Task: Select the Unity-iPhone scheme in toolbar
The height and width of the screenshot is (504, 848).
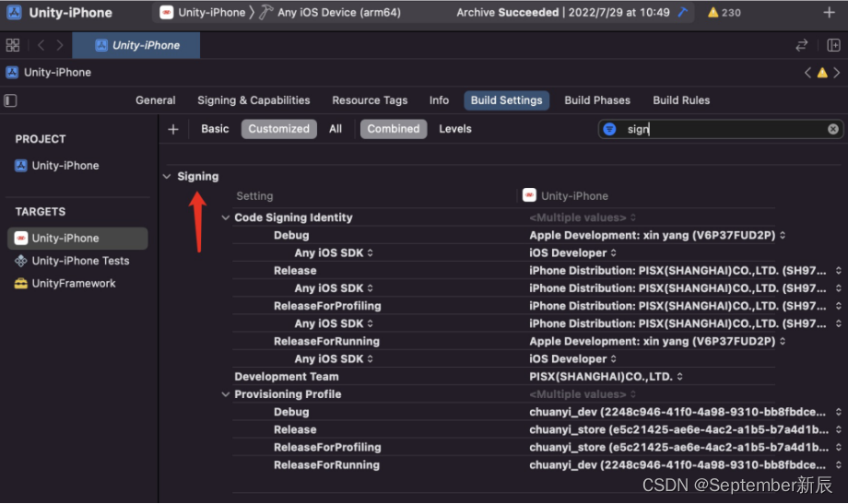Action: coord(203,12)
